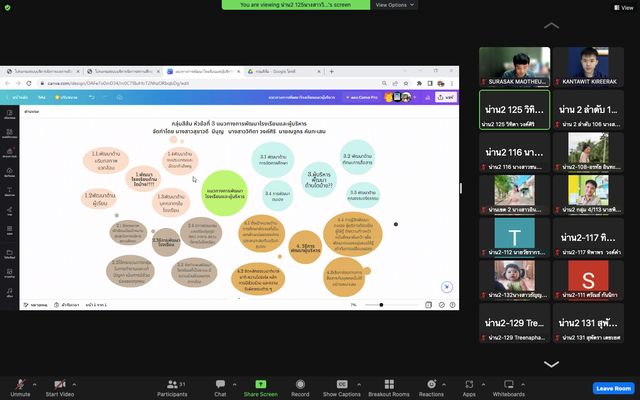Viewport: 640px width, 400px height.
Task: Open Canva Projects folder panel
Action: pyautogui.click(x=9, y=255)
